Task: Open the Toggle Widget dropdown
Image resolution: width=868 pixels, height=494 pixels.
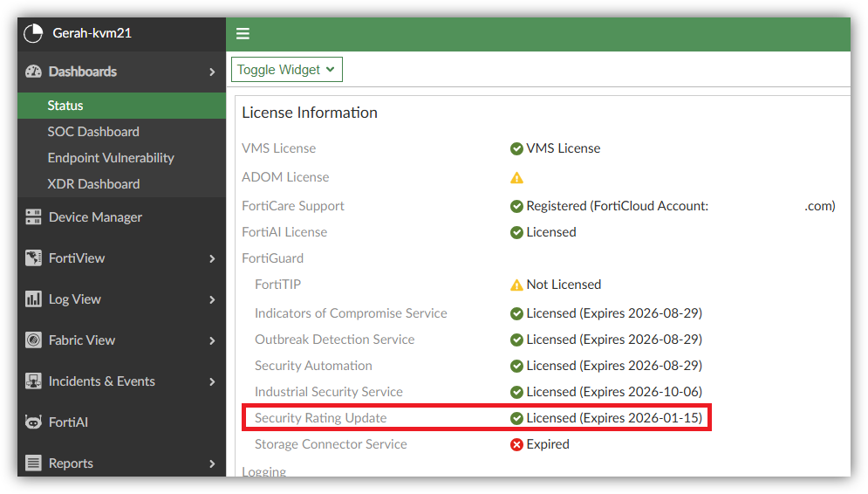Action: point(286,70)
